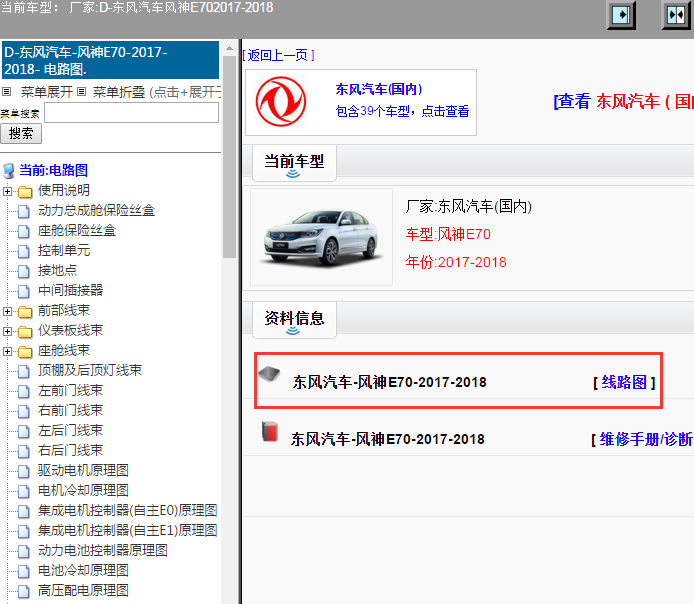Expand the 前部线束 tree node
This screenshot has height=604, width=694.
(7, 312)
